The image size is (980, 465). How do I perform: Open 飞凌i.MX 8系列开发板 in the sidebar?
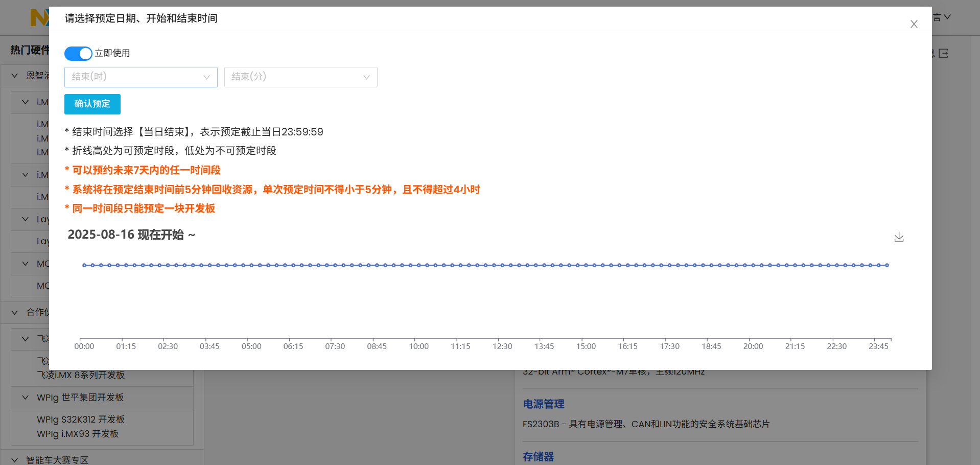[x=81, y=375]
